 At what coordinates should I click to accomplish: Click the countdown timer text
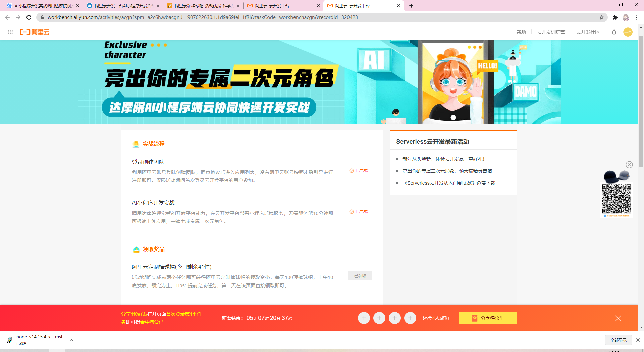click(x=269, y=318)
